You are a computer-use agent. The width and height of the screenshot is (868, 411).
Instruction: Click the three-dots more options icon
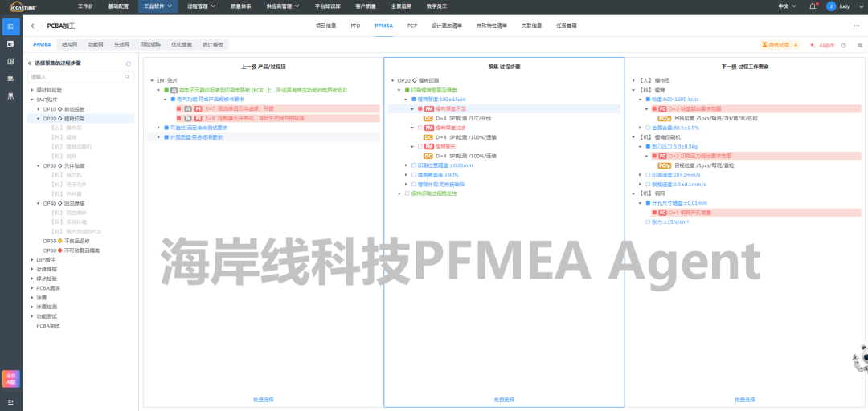(x=857, y=26)
